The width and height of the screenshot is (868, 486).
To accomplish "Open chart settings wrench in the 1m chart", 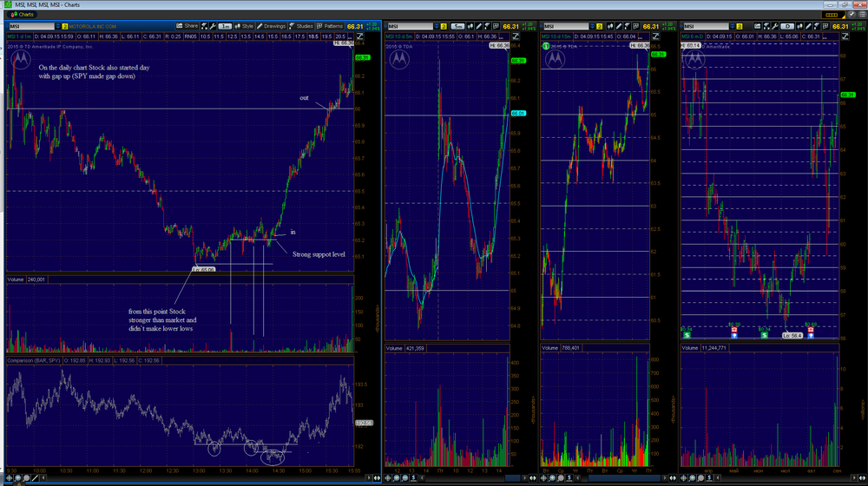I will pyautogui.click(x=213, y=26).
